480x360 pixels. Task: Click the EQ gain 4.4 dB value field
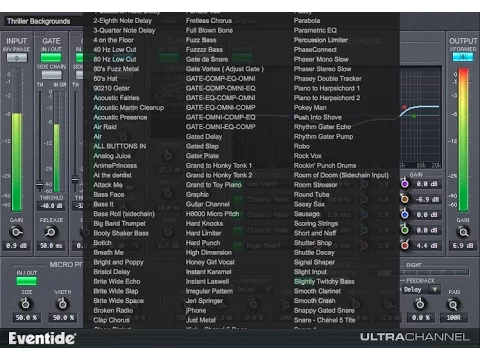[x=427, y=245]
